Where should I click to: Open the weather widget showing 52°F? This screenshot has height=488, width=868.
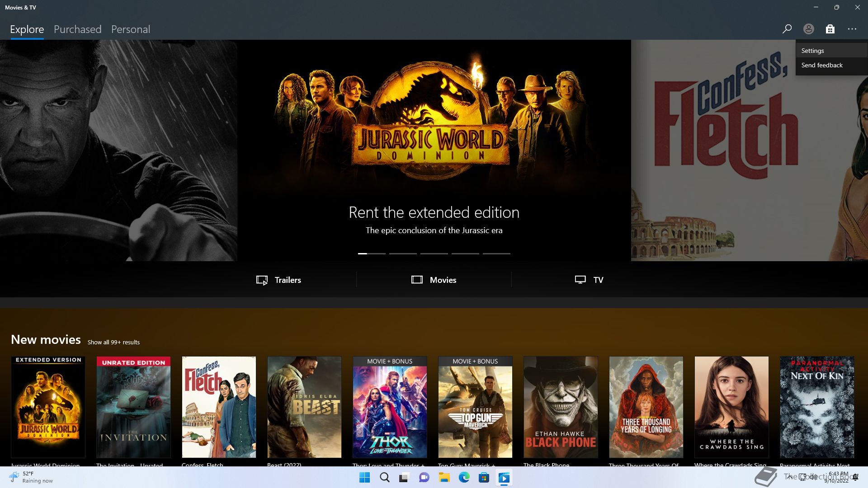pos(31,477)
